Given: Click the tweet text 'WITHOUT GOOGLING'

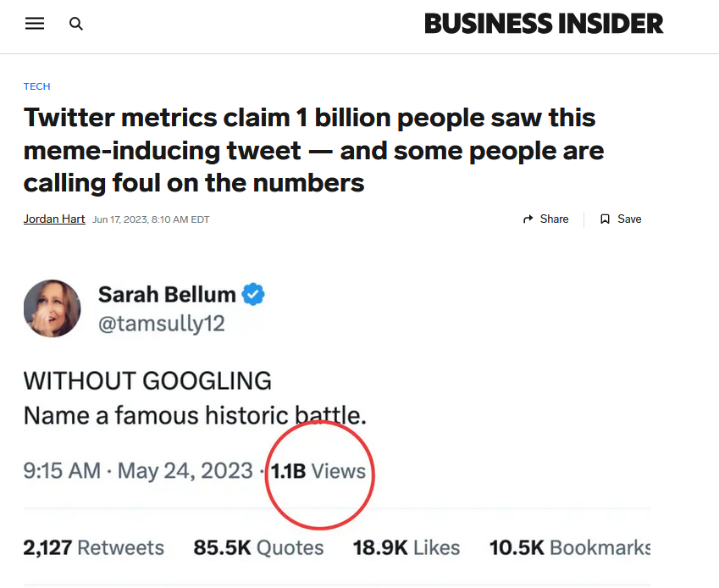Looking at the screenshot, I should 147,380.
